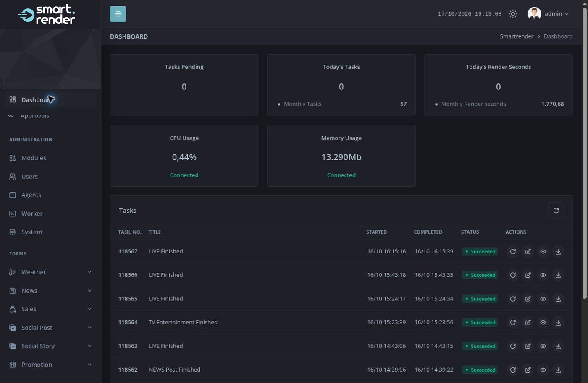Toggle the sidebar hamburger menu button

(x=118, y=14)
